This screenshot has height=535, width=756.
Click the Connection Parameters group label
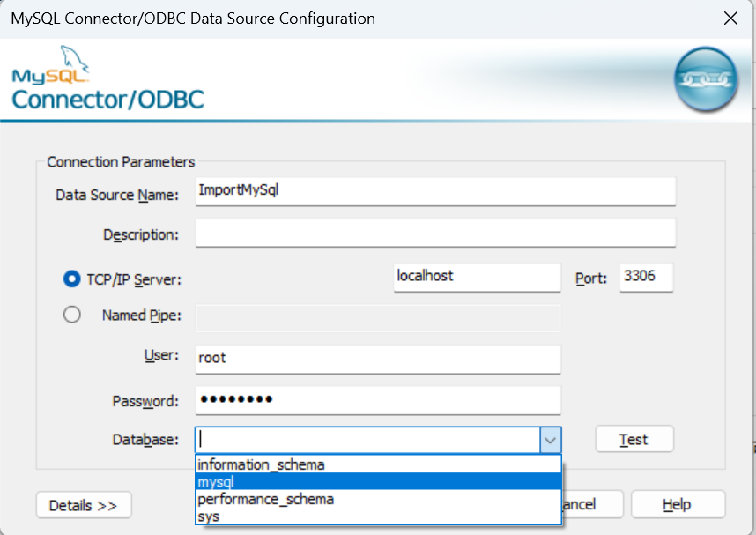pos(121,162)
